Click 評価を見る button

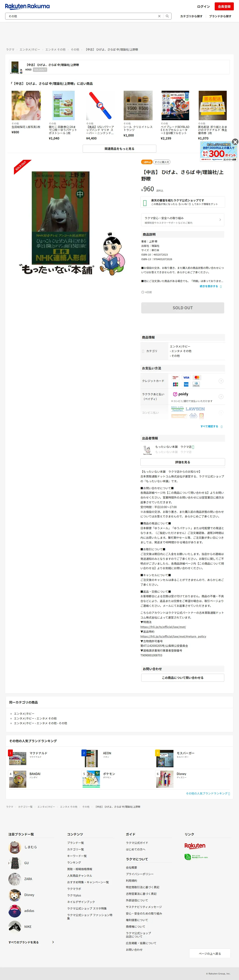pyautogui.click(x=183, y=462)
